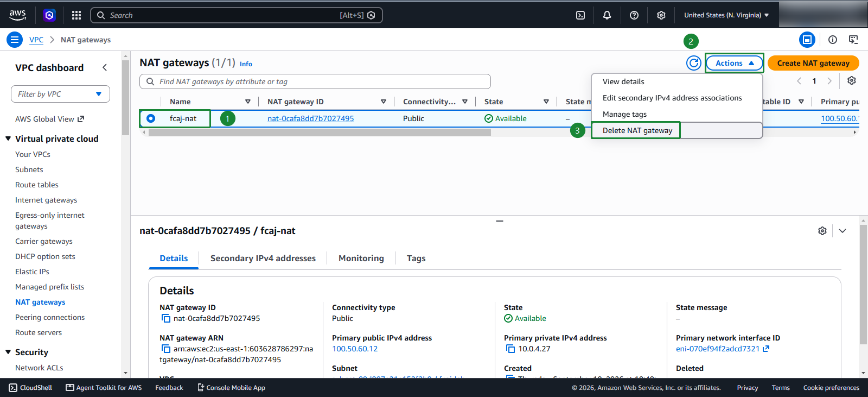Image resolution: width=868 pixels, height=397 pixels.
Task: Open the Filter by VPC dropdown
Action: 60,94
